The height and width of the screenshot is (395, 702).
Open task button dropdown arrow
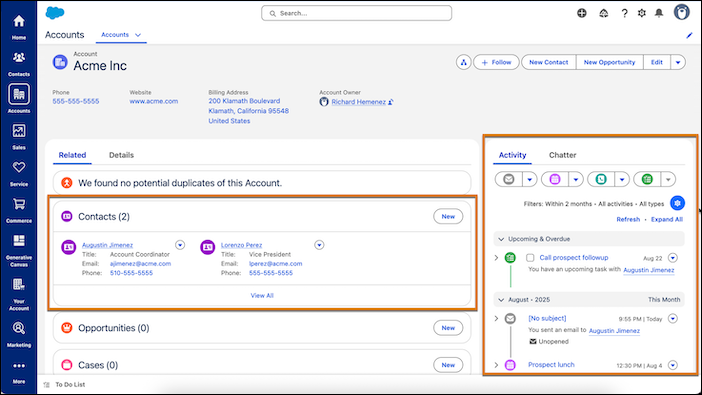click(x=668, y=179)
